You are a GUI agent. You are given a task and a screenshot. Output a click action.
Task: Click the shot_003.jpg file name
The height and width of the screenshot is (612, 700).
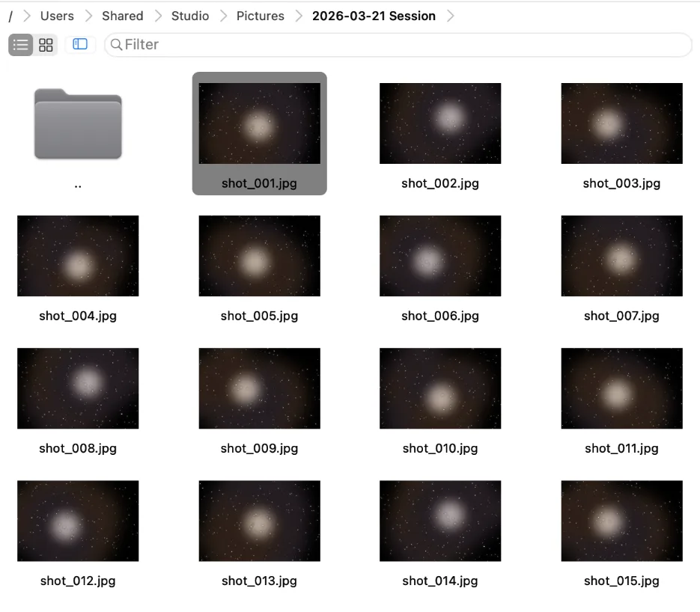click(622, 183)
